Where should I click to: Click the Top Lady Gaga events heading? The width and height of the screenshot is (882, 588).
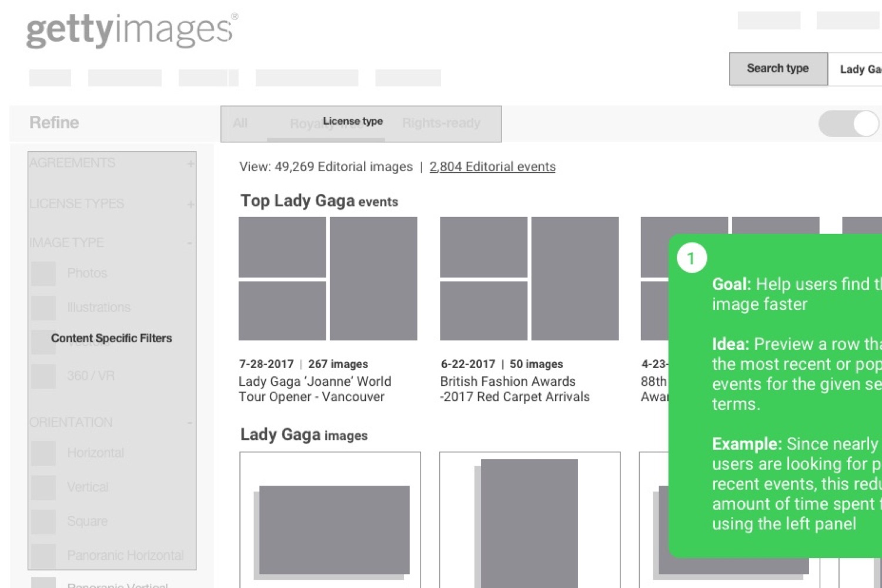319,201
